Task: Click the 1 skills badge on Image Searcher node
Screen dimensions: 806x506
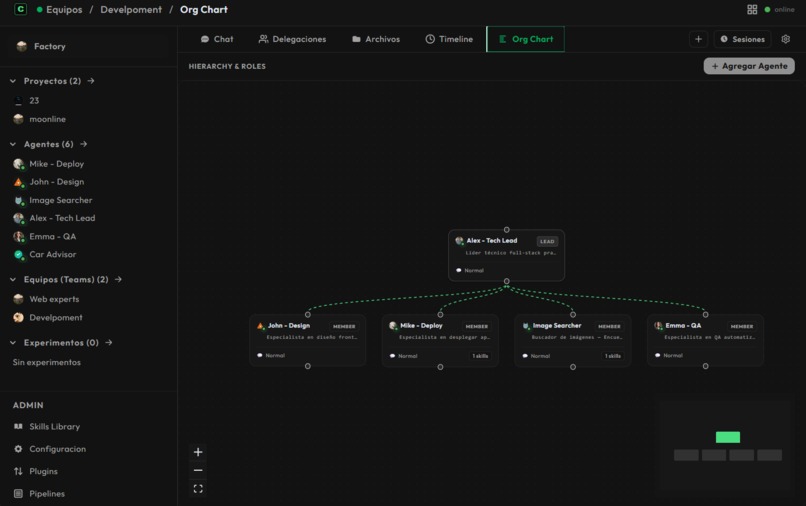Action: click(x=613, y=356)
